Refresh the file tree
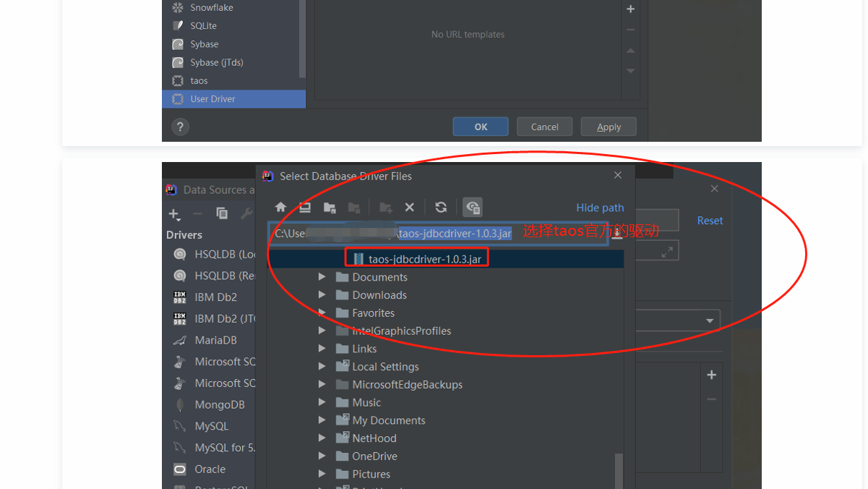 coord(441,208)
